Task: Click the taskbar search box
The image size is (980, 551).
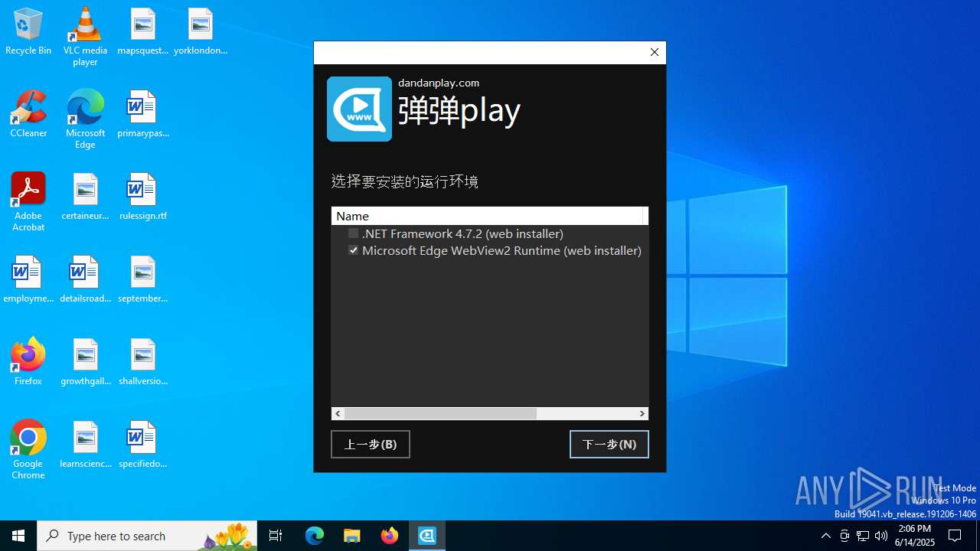Action: (147, 536)
